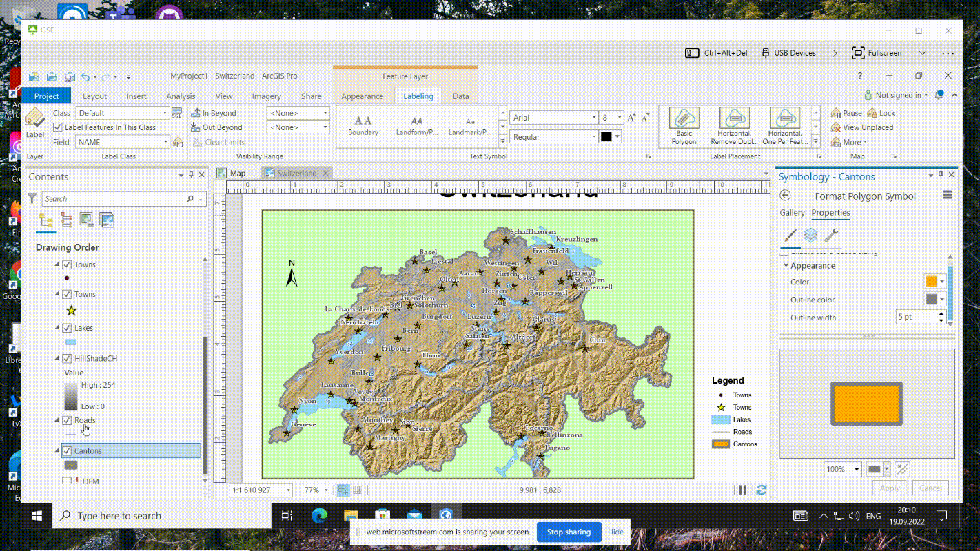980x551 pixels.
Task: Uncheck the HillShadeCH layer checkbox
Action: coord(67,358)
